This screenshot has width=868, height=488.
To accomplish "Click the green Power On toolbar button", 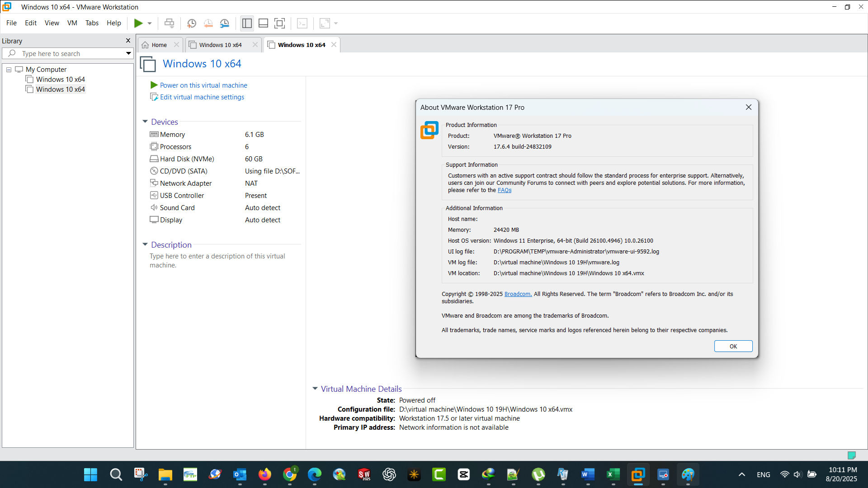I will coord(138,23).
